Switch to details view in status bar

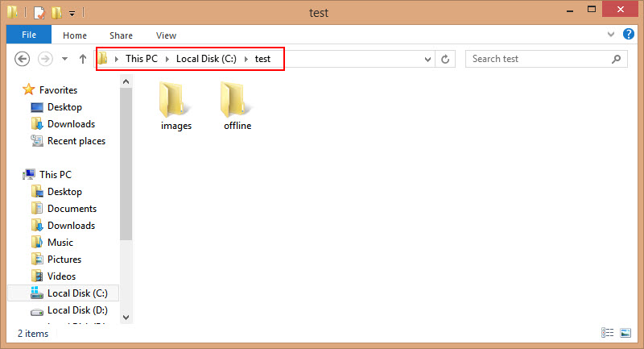608,333
